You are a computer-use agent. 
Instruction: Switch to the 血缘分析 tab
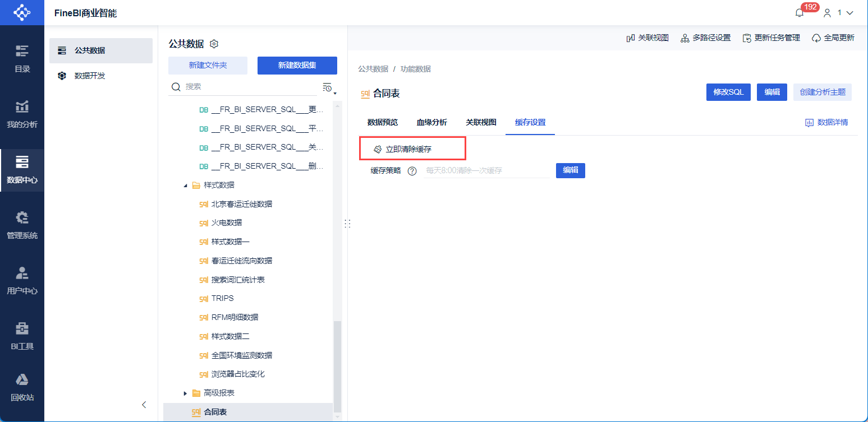pyautogui.click(x=431, y=122)
